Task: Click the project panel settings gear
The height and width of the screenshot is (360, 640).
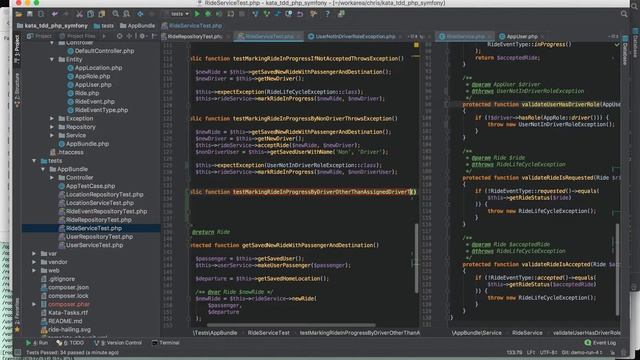Action: (142, 36)
